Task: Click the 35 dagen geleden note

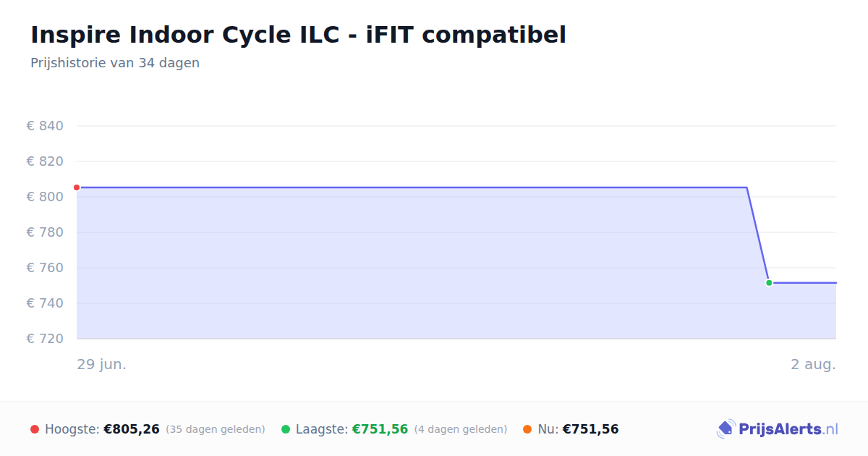Action: 216,429
